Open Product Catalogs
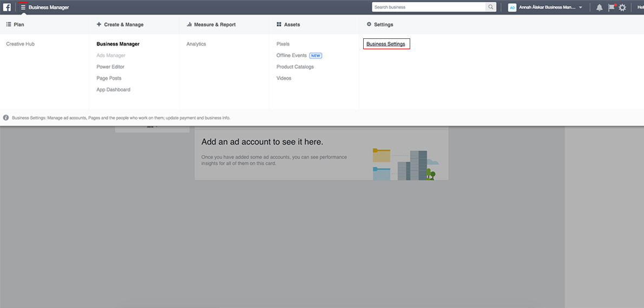 tap(295, 67)
